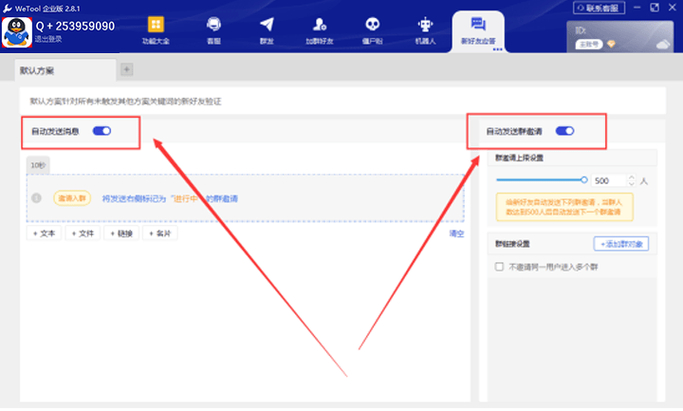This screenshot has width=683, height=411.
Task: Click the orange group invite notice box
Action: point(565,207)
